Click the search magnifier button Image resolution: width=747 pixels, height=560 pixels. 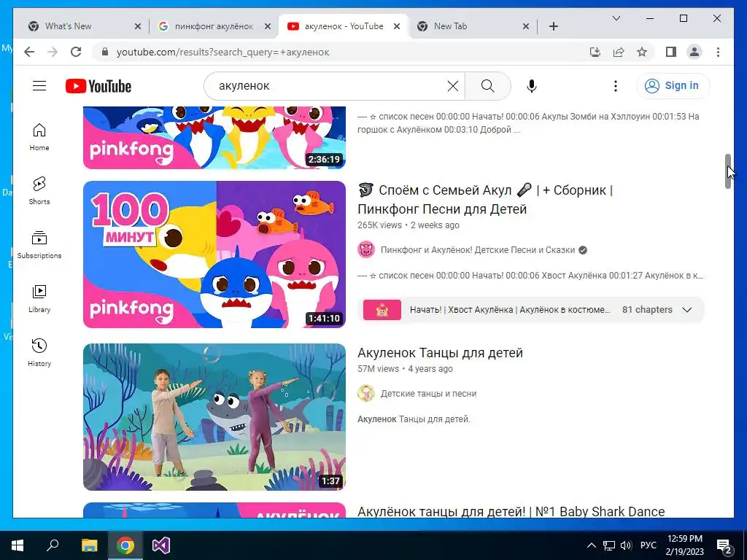(487, 86)
